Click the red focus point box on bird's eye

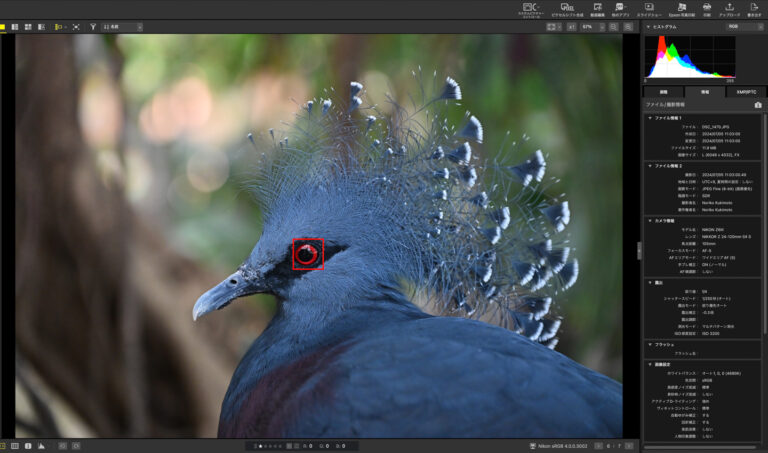pos(307,254)
